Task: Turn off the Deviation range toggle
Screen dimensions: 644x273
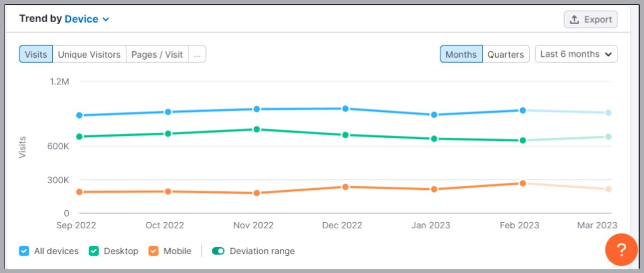Action: [x=218, y=251]
